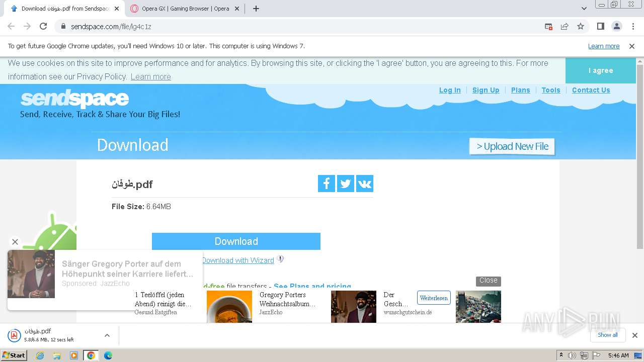Viewport: 644px width, 362px height.
Task: Open the Chrome profile avatar
Action: [616, 26]
